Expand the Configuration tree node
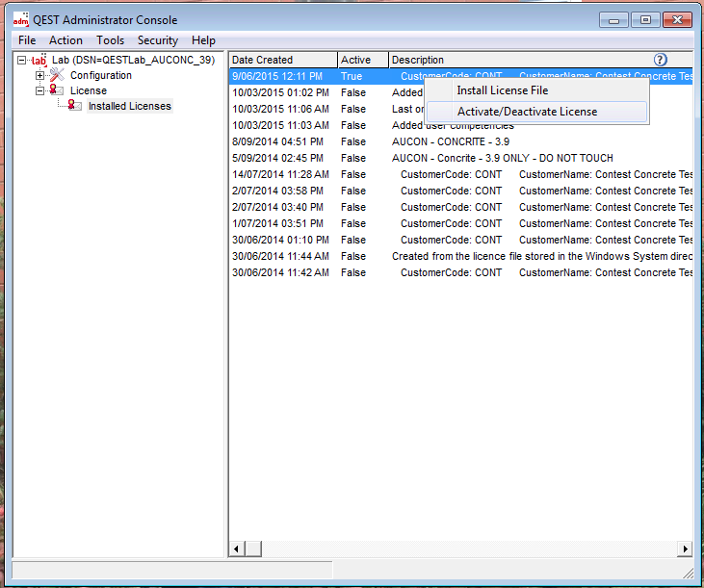 click(39, 76)
